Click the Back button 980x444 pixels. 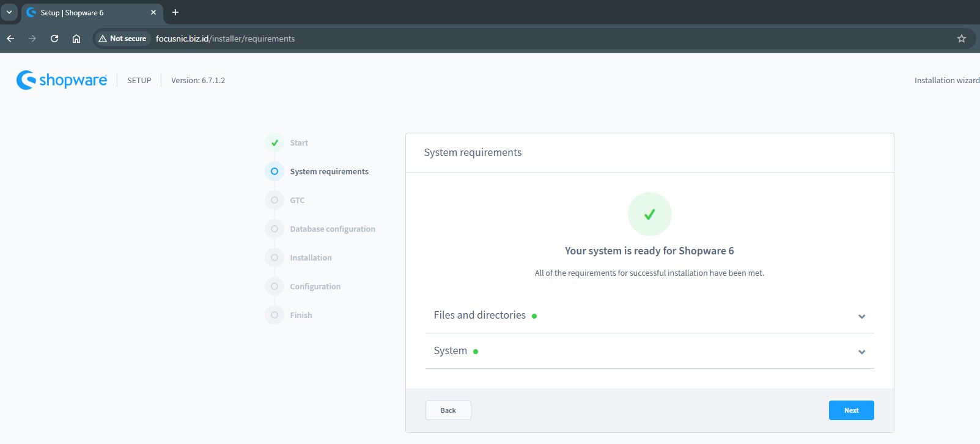448,410
